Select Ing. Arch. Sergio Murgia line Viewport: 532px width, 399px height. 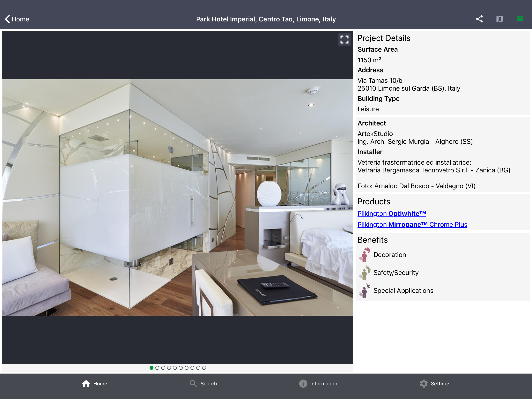(x=415, y=141)
